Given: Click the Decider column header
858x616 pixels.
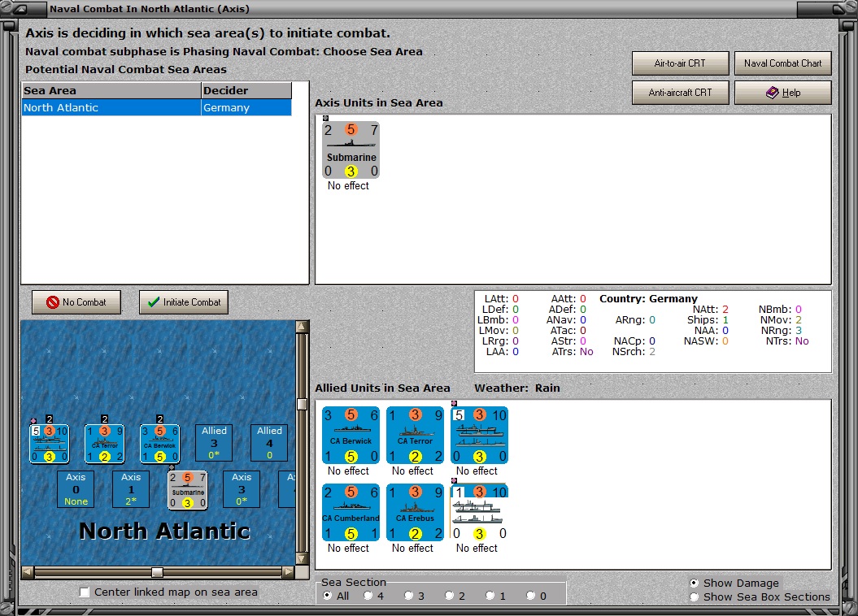Looking at the screenshot, I should [246, 91].
